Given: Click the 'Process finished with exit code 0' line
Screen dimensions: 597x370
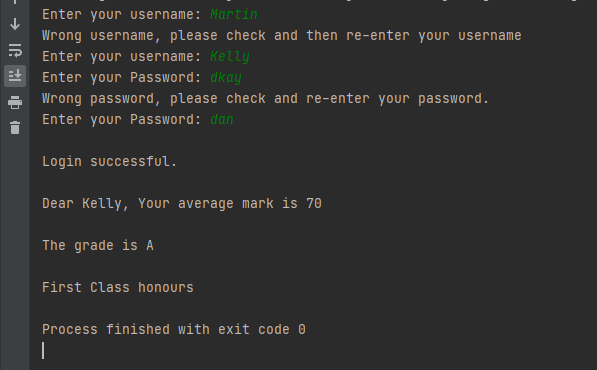Looking at the screenshot, I should 174,329.
